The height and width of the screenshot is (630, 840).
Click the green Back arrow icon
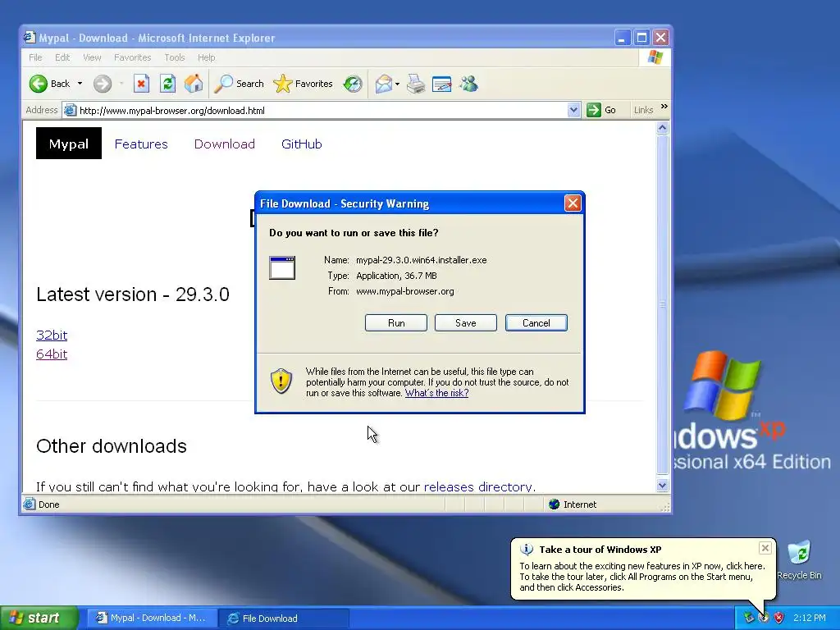(39, 84)
